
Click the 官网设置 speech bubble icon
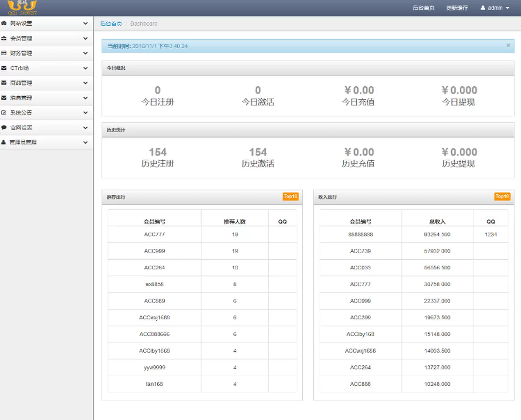point(4,127)
